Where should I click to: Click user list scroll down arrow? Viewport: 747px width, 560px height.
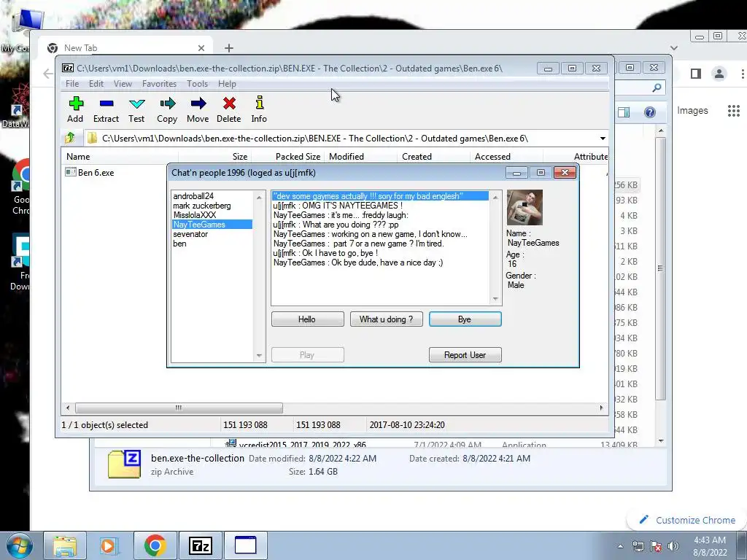coord(259,355)
